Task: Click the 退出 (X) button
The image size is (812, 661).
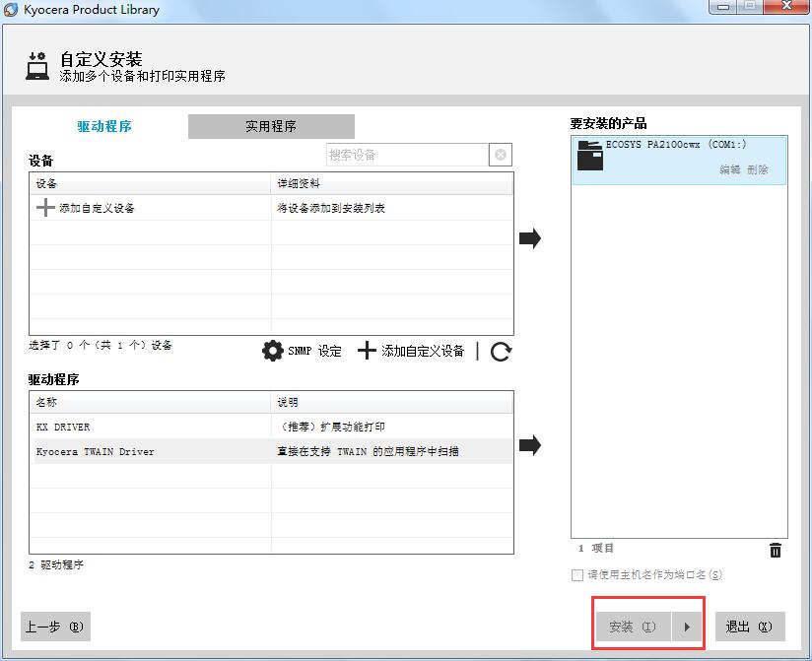Action: pos(750,627)
